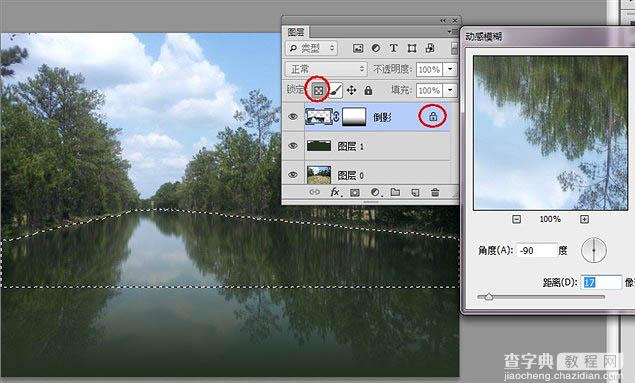
Task: Filter layers by text type icon
Action: coord(394,48)
